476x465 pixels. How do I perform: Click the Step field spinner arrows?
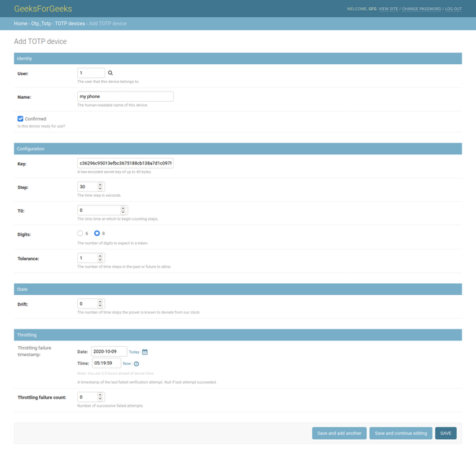[102, 187]
